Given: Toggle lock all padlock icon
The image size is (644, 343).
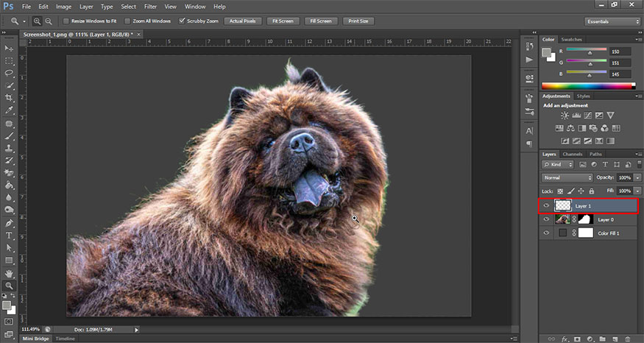Looking at the screenshot, I should (x=592, y=191).
